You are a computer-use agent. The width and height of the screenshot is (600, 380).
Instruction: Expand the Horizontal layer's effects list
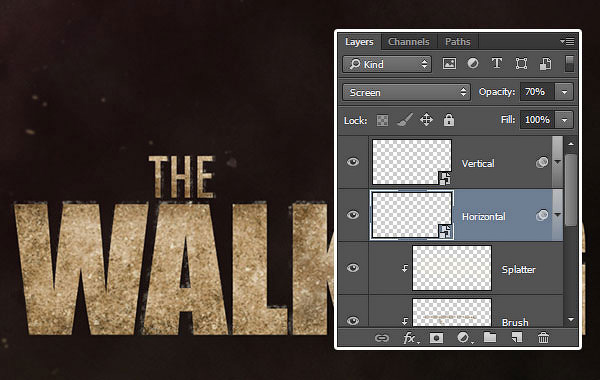tap(558, 215)
